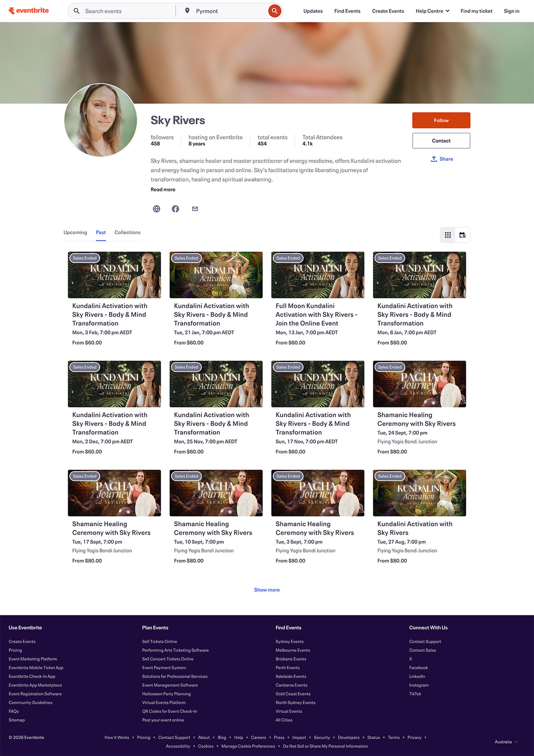Click Sell Tickets Online footer link
Viewport: 534px width, 756px height.
point(159,642)
